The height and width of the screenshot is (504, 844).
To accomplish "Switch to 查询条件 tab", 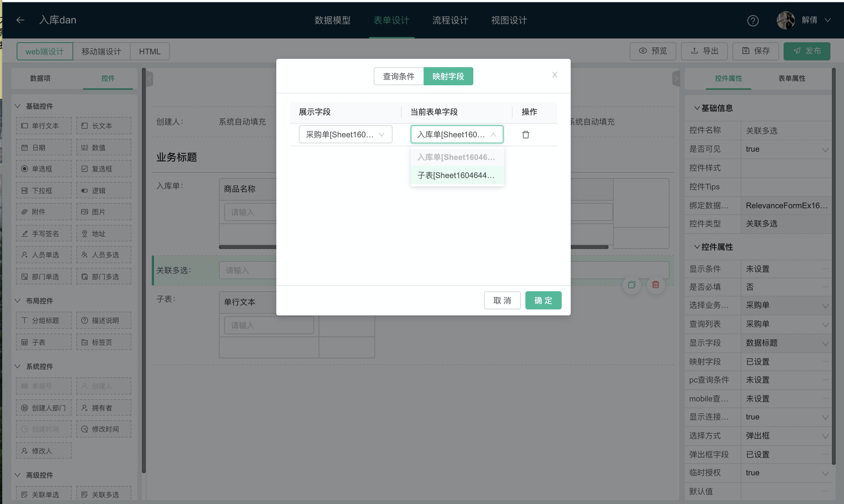I will point(399,76).
